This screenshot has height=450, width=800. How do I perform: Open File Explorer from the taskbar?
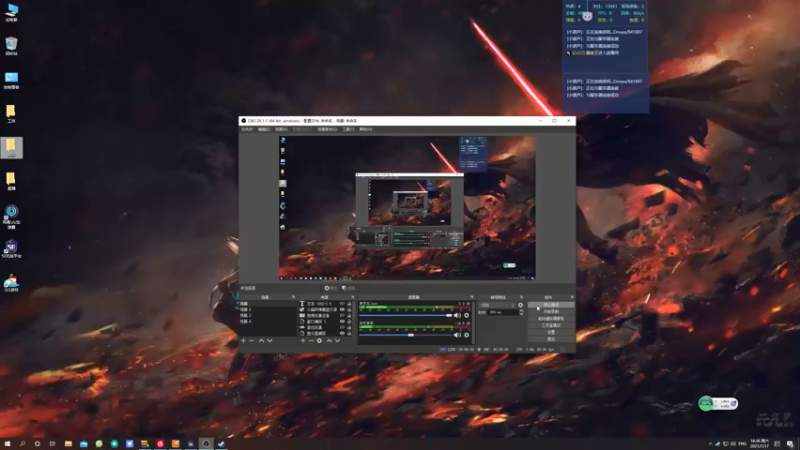tap(68, 444)
